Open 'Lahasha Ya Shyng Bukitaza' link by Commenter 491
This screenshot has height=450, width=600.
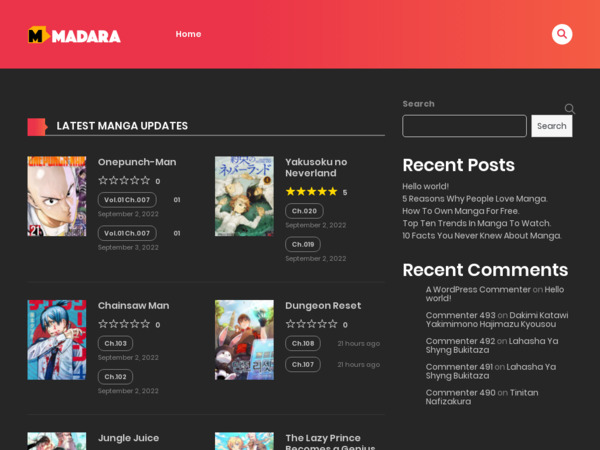(491, 371)
